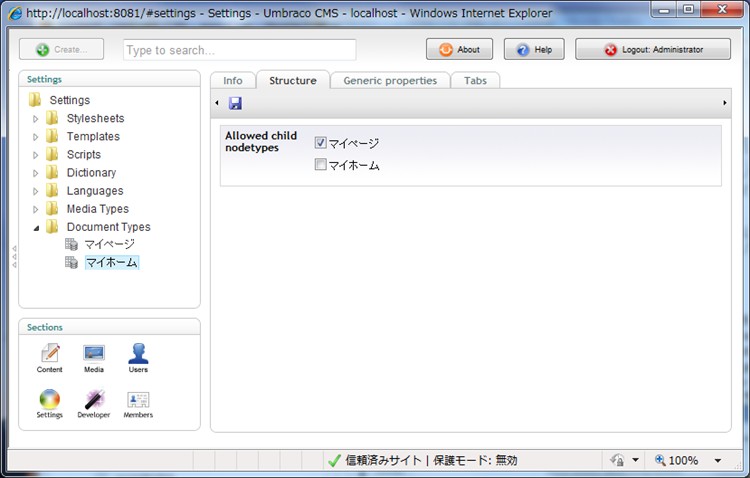Viewport: 750px width, 478px height.
Task: Click the マイページ document type icon in tree
Action: [x=71, y=245]
